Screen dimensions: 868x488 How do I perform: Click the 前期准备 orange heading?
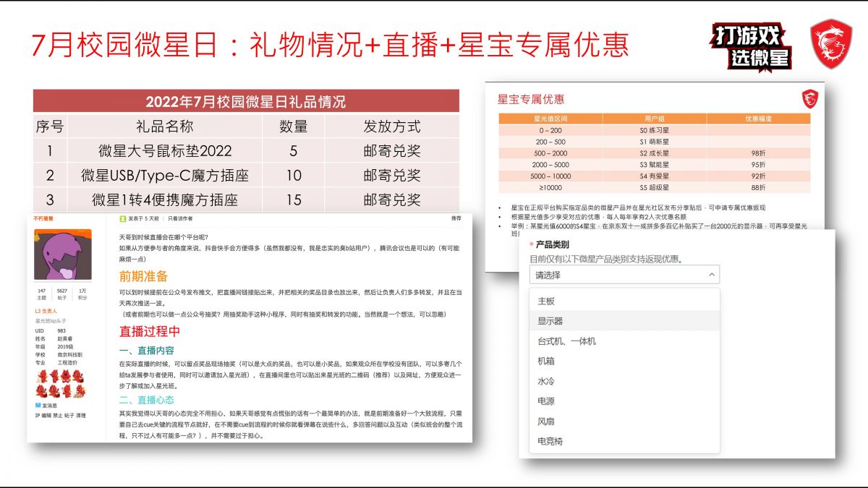pyautogui.click(x=143, y=275)
